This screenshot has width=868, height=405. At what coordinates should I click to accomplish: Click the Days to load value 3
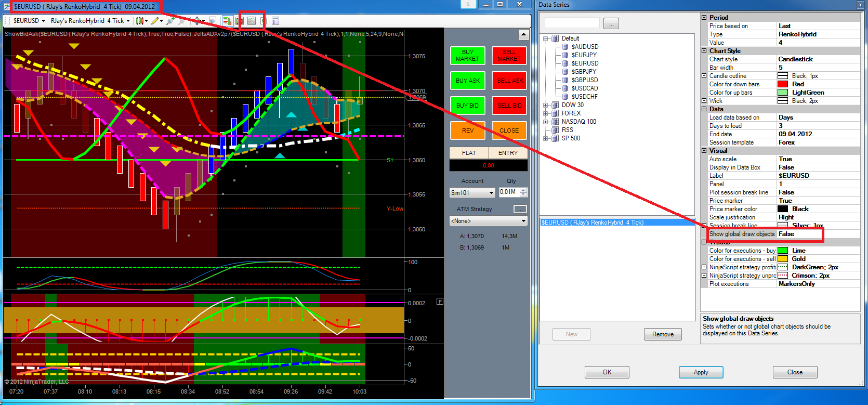(819, 126)
